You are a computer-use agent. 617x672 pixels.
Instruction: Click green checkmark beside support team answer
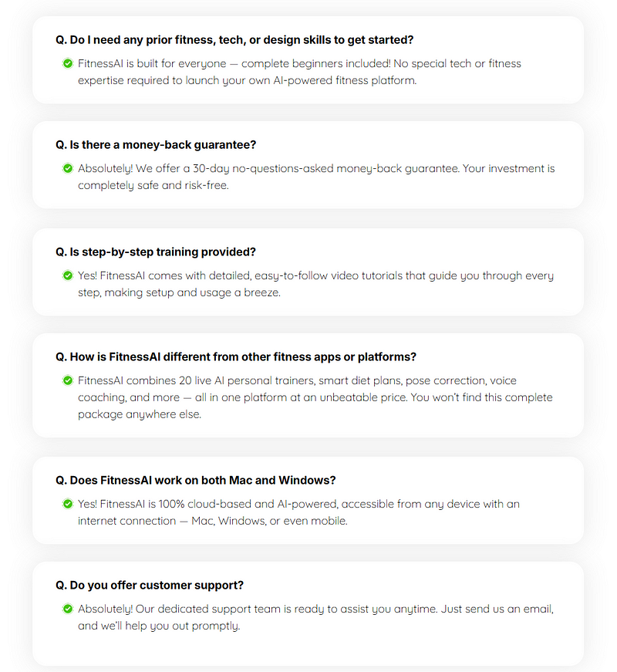click(x=68, y=609)
